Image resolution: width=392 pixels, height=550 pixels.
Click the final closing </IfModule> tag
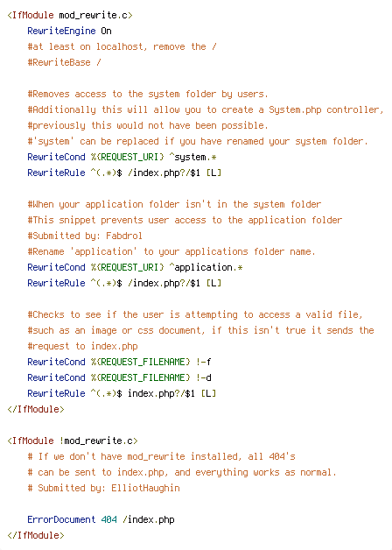pos(35,535)
